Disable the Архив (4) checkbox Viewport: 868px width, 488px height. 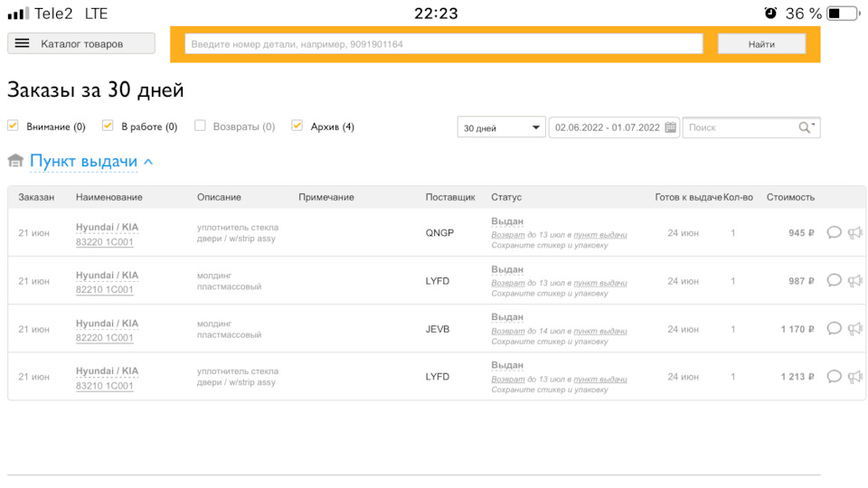tap(297, 126)
